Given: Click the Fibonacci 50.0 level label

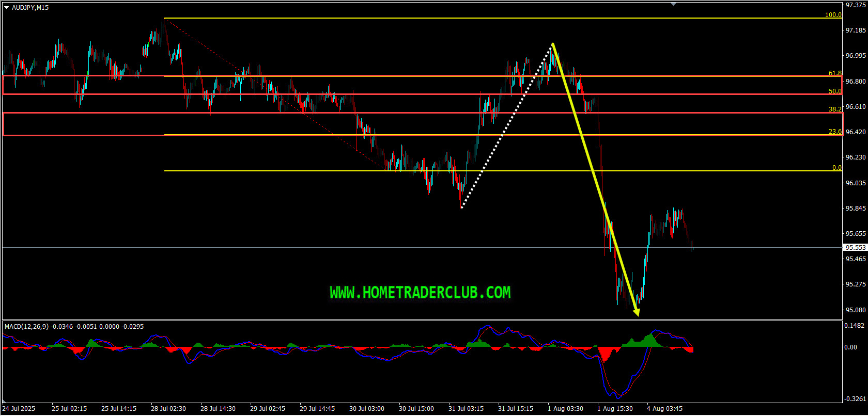Looking at the screenshot, I should 834,91.
